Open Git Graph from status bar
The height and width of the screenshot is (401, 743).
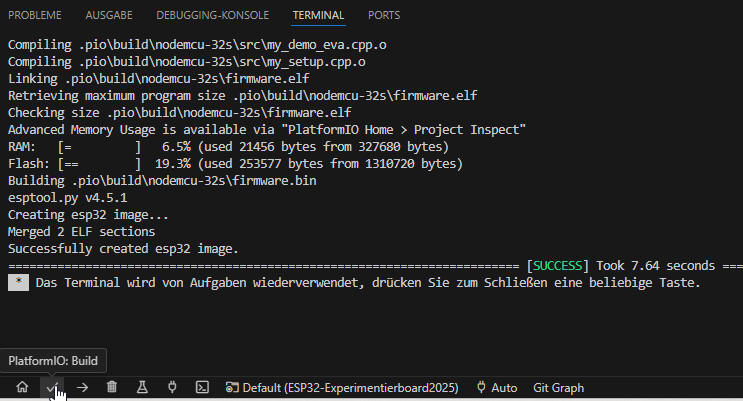(559, 387)
